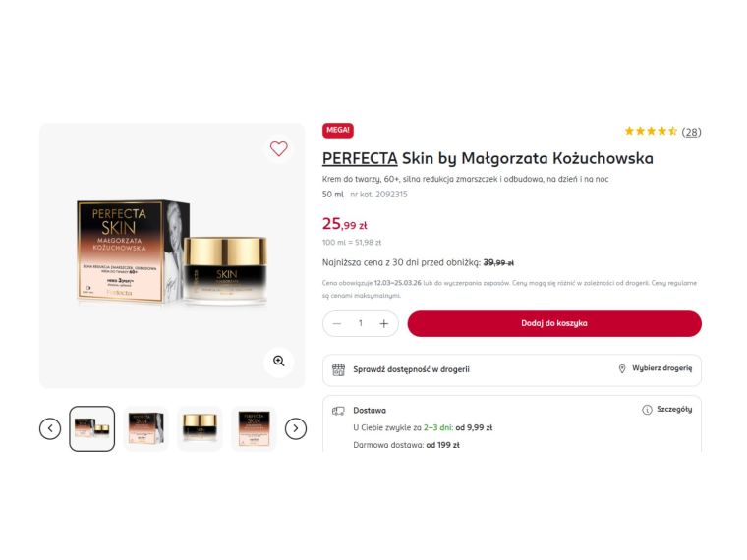This screenshot has height=560, width=747.
Task: Show next thumbnails with right arrow
Action: tap(296, 428)
